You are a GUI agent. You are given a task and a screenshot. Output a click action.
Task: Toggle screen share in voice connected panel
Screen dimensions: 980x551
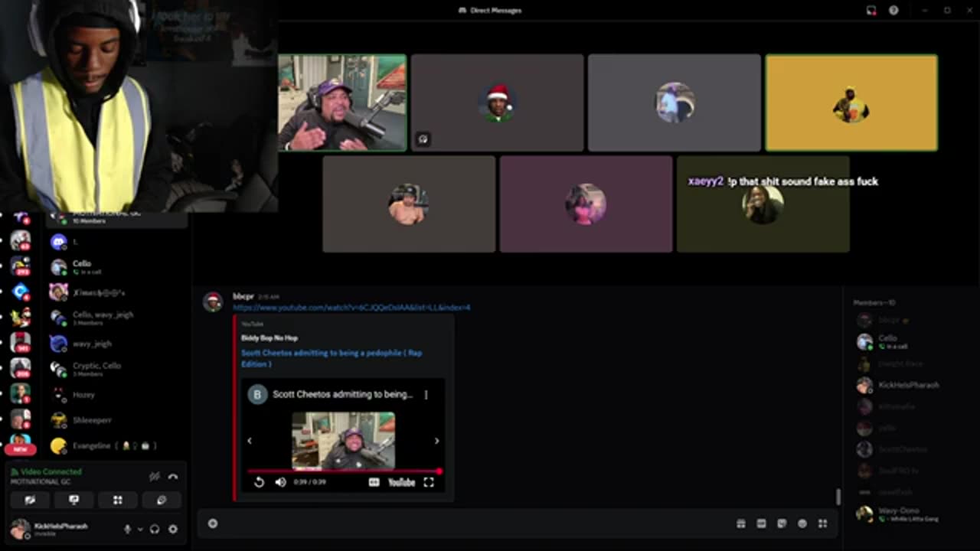[x=73, y=500]
